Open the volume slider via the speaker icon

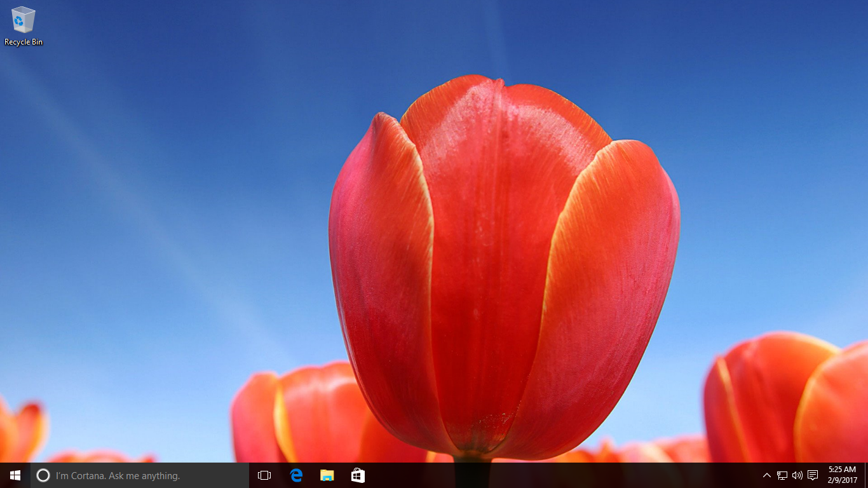pos(797,475)
